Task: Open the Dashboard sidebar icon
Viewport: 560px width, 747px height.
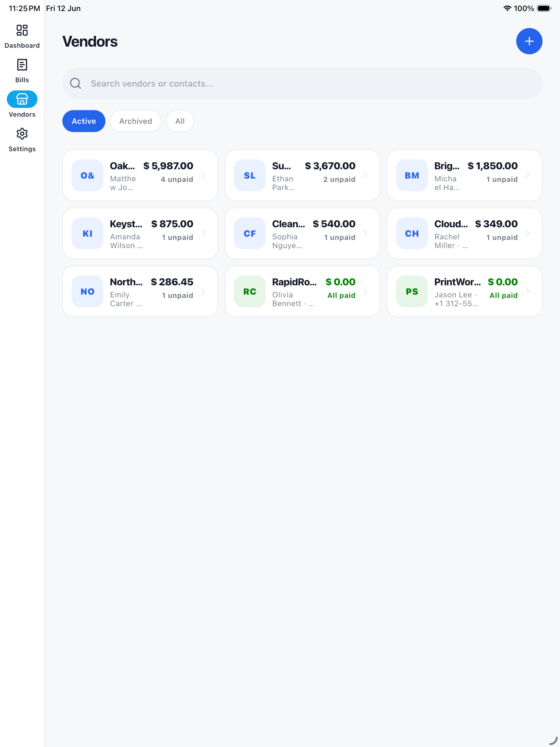Action: click(22, 30)
